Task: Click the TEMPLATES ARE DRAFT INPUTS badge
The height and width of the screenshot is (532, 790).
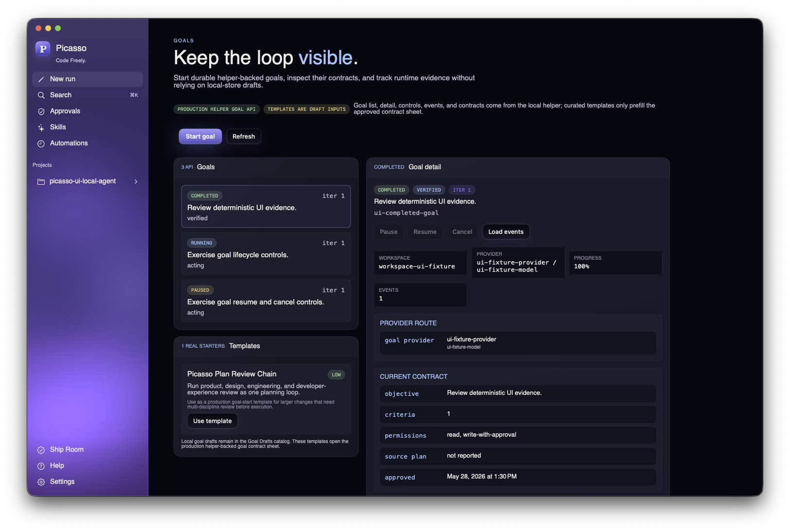Action: pyautogui.click(x=306, y=109)
